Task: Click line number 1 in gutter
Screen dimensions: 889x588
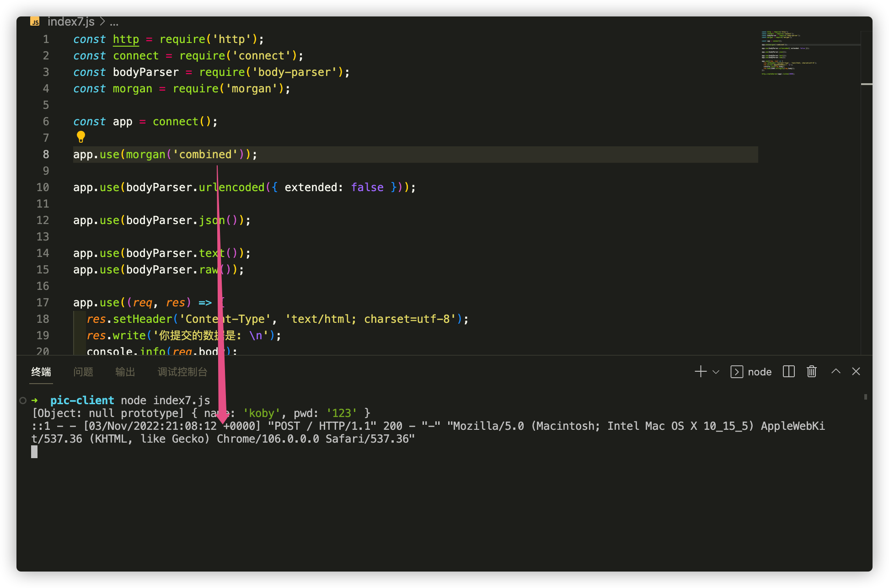Action: point(46,39)
